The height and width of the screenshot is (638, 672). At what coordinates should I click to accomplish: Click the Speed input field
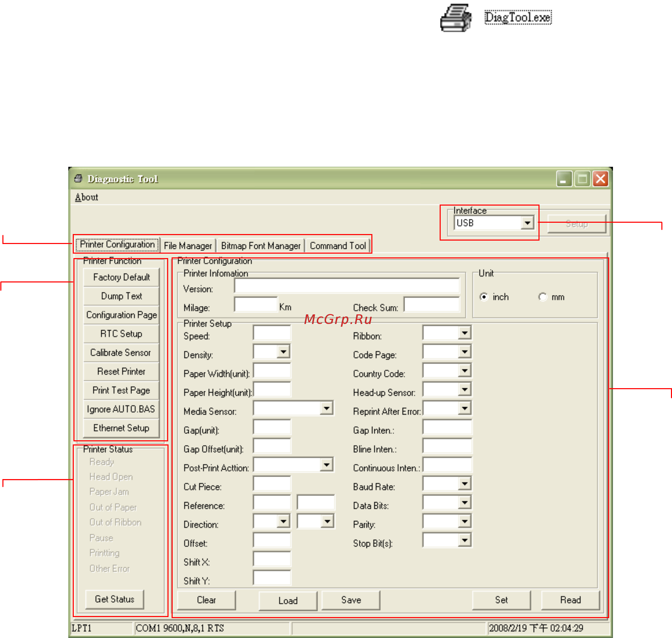(x=272, y=333)
